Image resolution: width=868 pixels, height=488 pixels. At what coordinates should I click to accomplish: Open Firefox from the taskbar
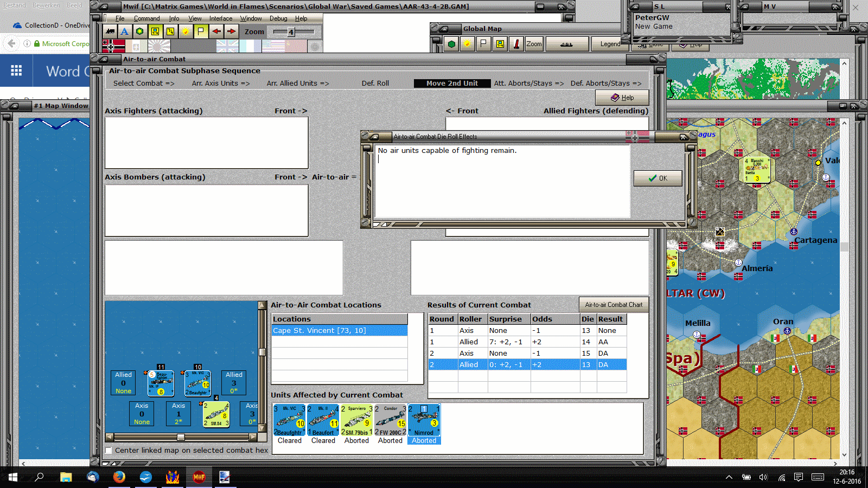pyautogui.click(x=119, y=477)
